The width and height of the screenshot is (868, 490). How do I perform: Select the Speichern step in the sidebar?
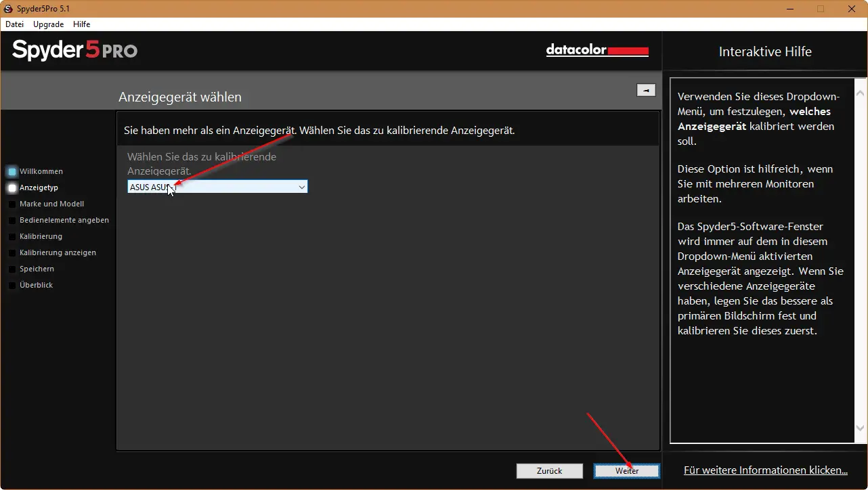(37, 269)
